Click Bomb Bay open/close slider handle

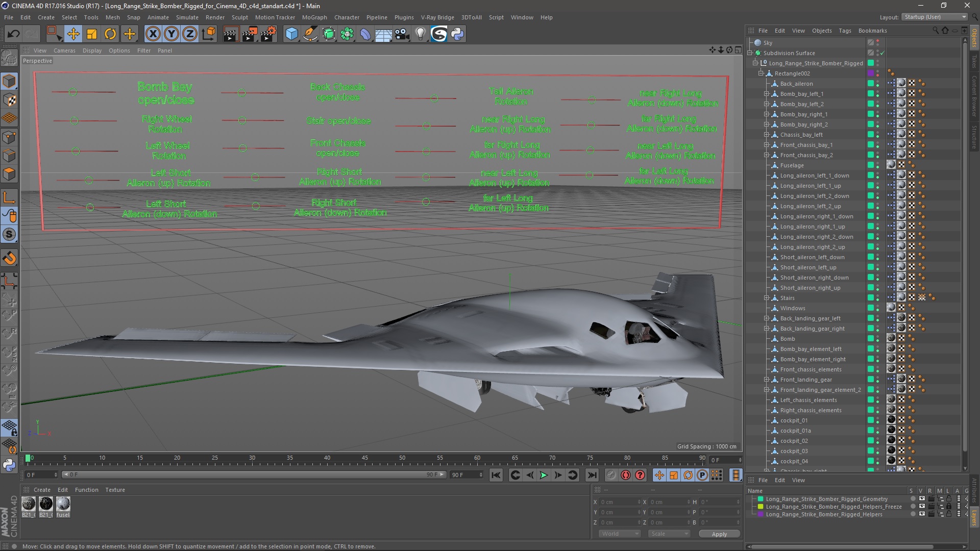pyautogui.click(x=73, y=92)
